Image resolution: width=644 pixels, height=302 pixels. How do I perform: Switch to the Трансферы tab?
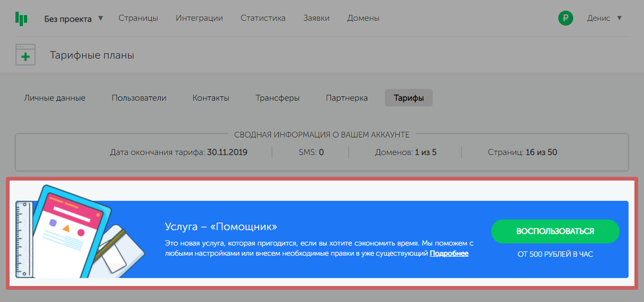coord(277,98)
